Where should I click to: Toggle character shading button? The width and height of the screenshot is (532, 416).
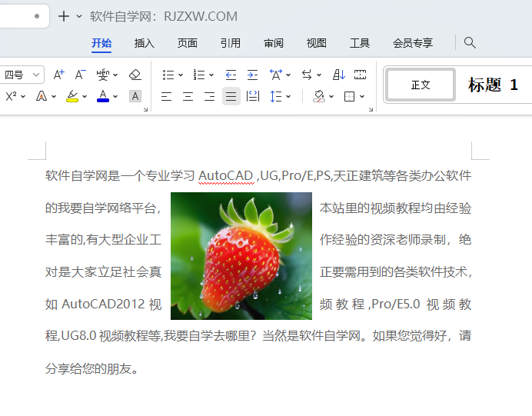[x=135, y=96]
